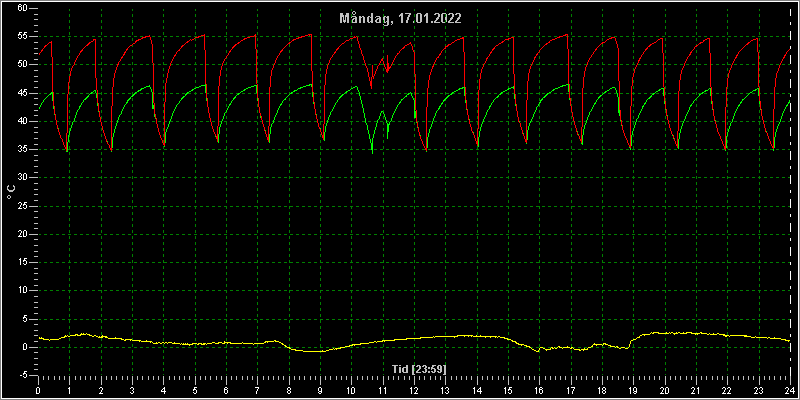This screenshot has height=400, width=800.
Task: Click hour 18 tick on the x-axis
Action: 602,391
